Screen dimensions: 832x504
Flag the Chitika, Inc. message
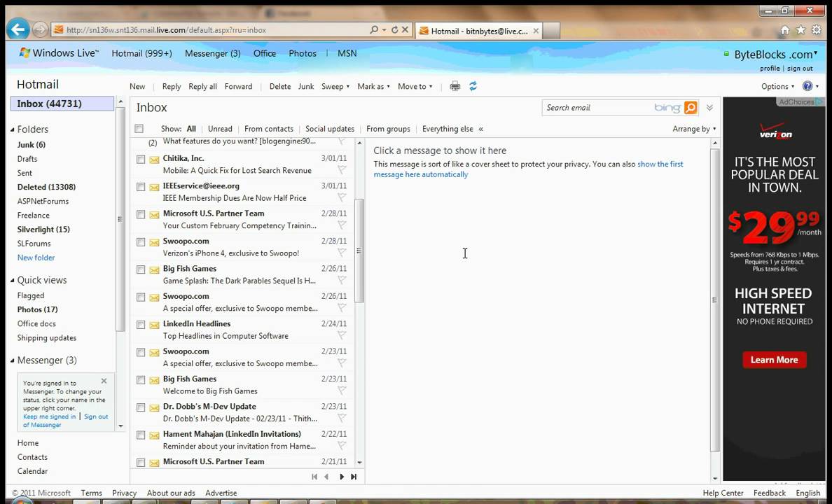click(342, 170)
